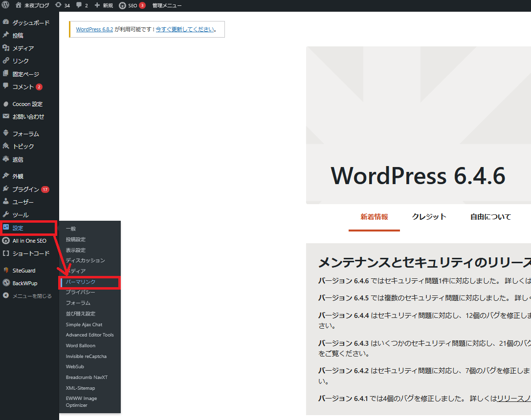
Task: Click the リンク chain icon
Action: (6, 61)
